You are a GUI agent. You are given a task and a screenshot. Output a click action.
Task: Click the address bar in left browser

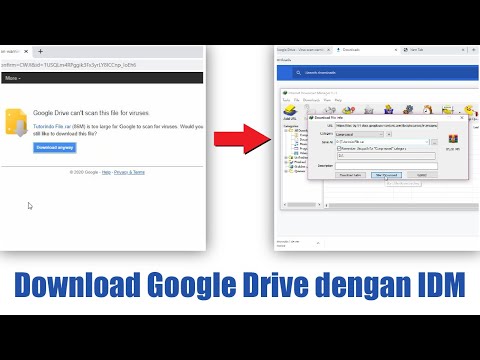point(101,65)
